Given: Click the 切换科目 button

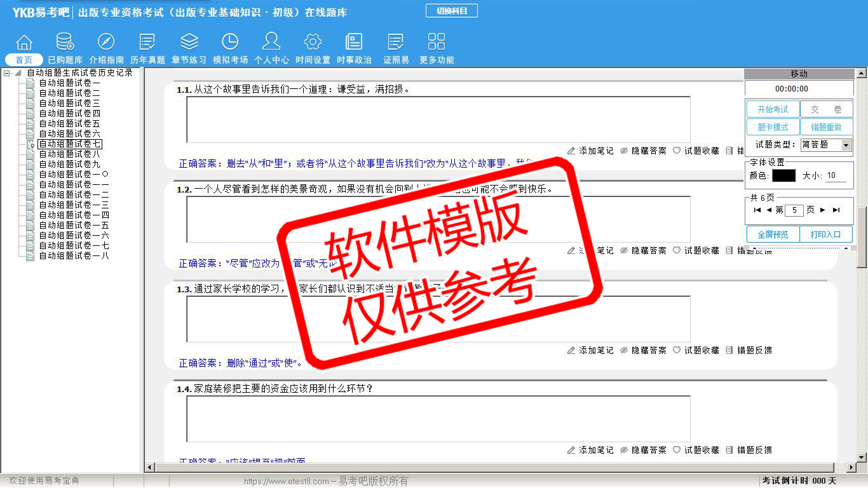Looking at the screenshot, I should pos(451,11).
